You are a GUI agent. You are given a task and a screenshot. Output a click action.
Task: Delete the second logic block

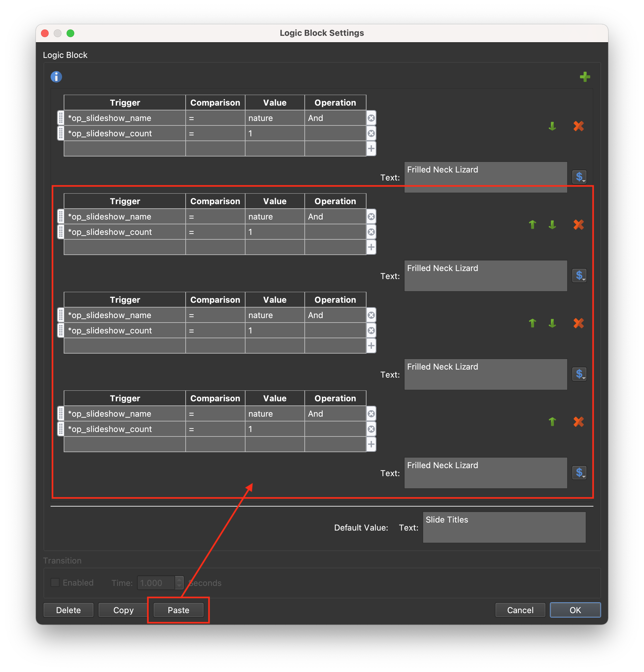click(578, 225)
